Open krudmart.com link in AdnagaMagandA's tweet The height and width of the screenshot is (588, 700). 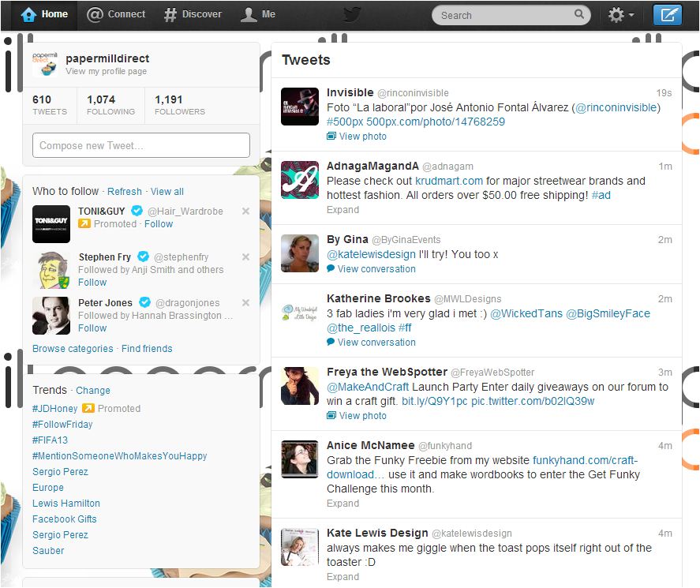point(449,181)
